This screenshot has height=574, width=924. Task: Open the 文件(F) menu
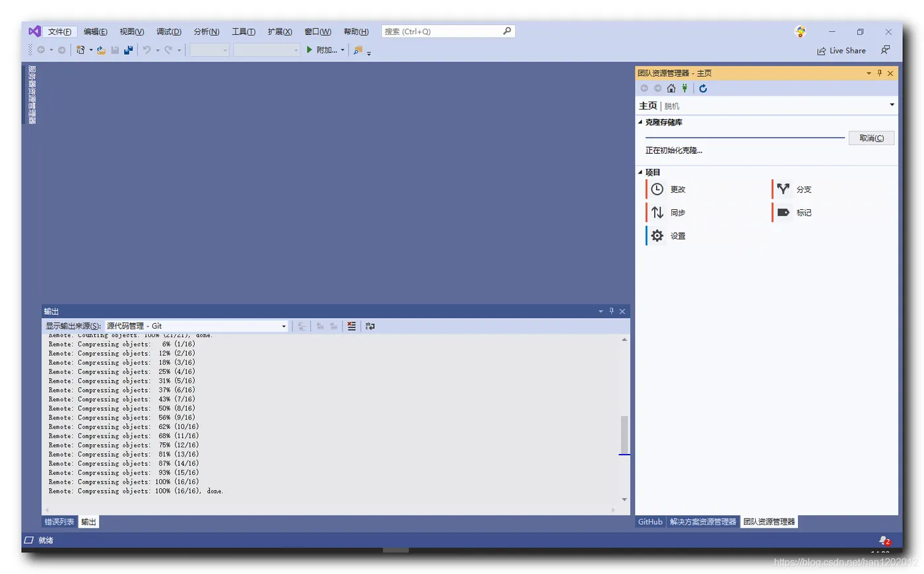click(59, 32)
